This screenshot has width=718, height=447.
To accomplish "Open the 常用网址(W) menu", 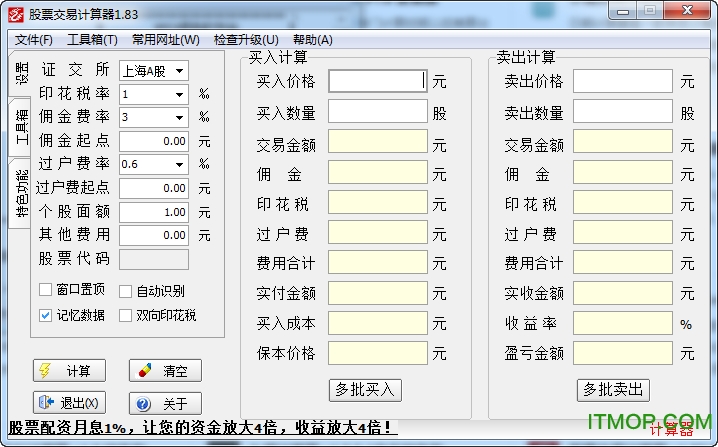I will point(165,40).
